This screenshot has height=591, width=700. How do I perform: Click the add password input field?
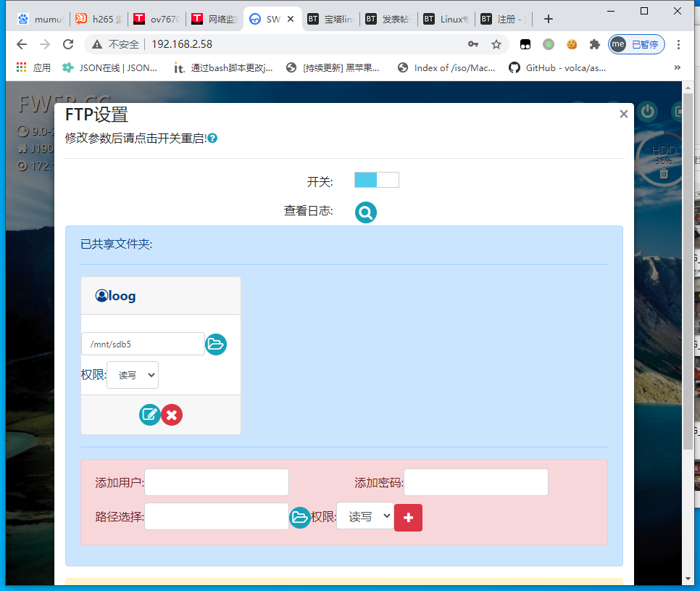[475, 482]
